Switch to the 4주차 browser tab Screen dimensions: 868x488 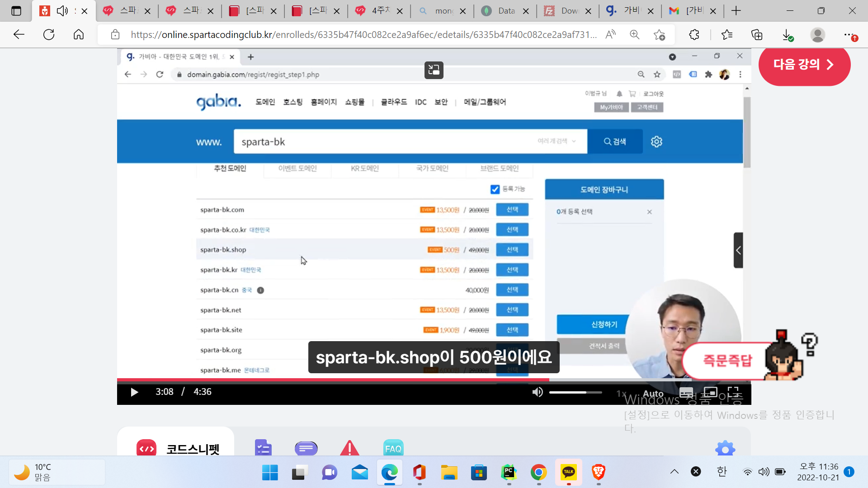pos(380,11)
